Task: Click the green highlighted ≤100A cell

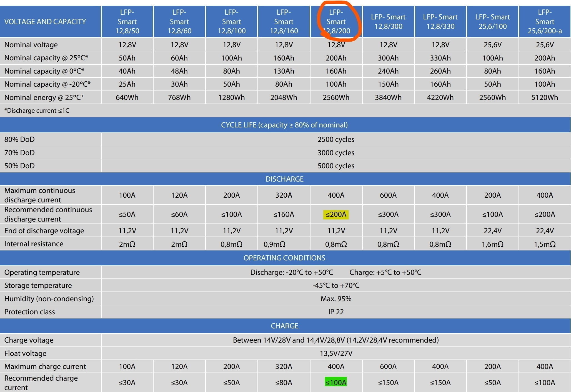Action: 336,382
